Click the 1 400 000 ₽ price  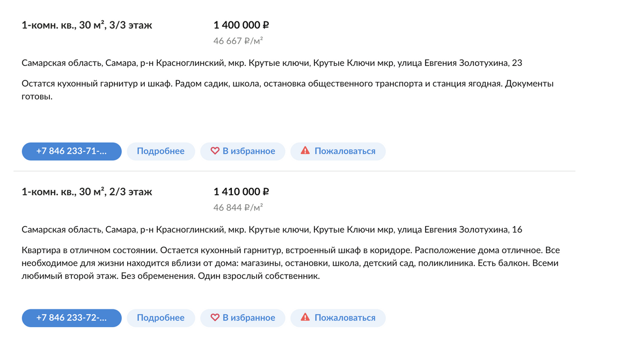241,25
